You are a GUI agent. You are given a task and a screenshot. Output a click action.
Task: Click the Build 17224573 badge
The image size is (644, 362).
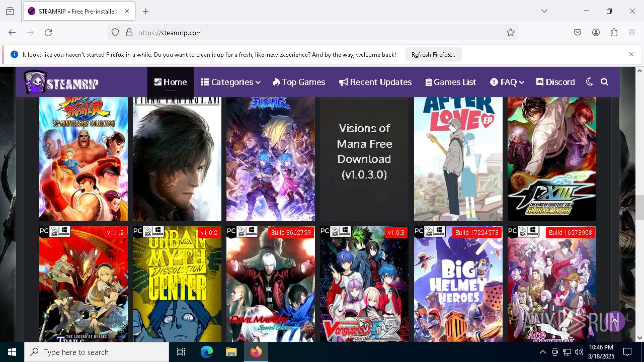[x=476, y=233]
